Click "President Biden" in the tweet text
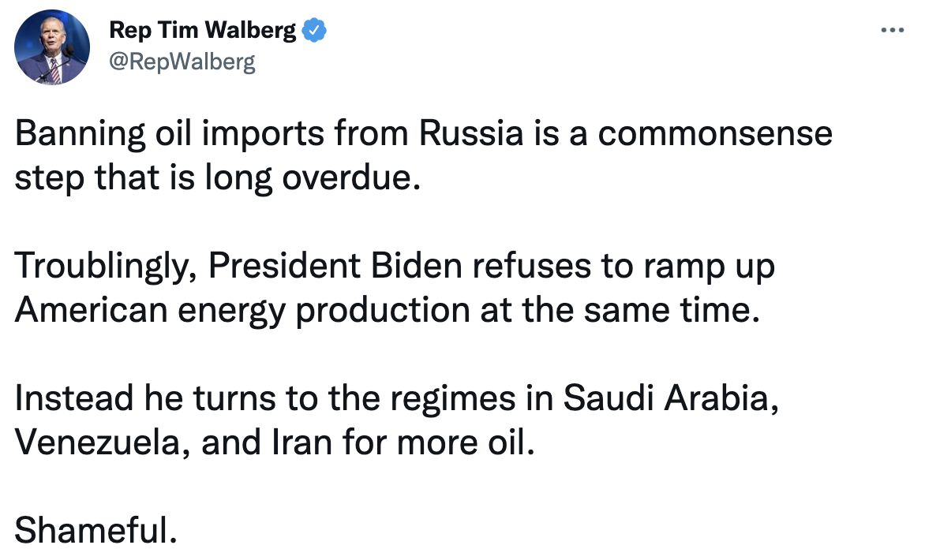The image size is (925, 560). (336, 268)
